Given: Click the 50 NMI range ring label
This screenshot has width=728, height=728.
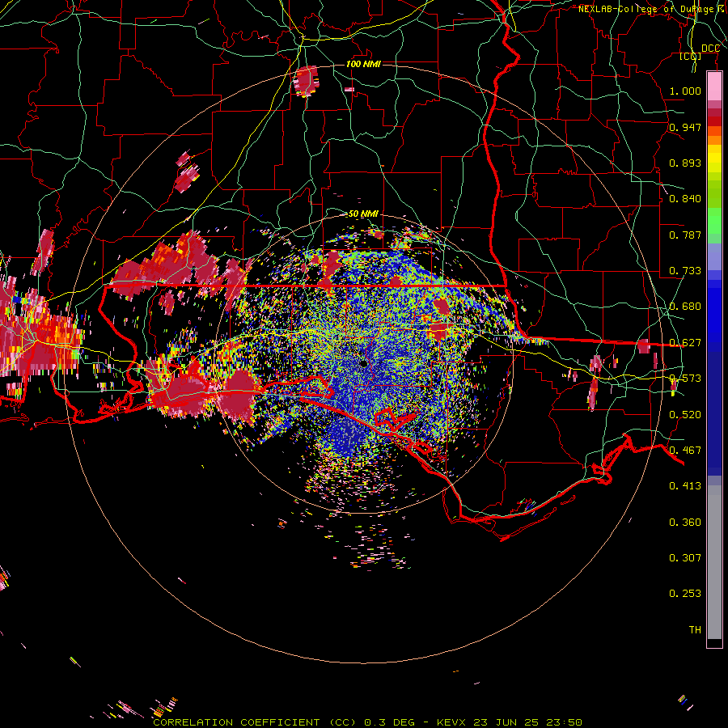Looking at the screenshot, I should click(363, 214).
